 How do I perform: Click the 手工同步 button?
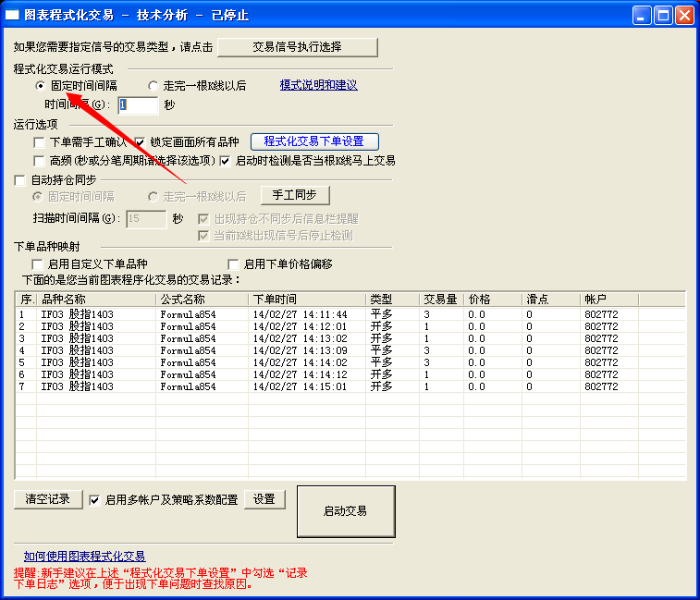click(295, 195)
